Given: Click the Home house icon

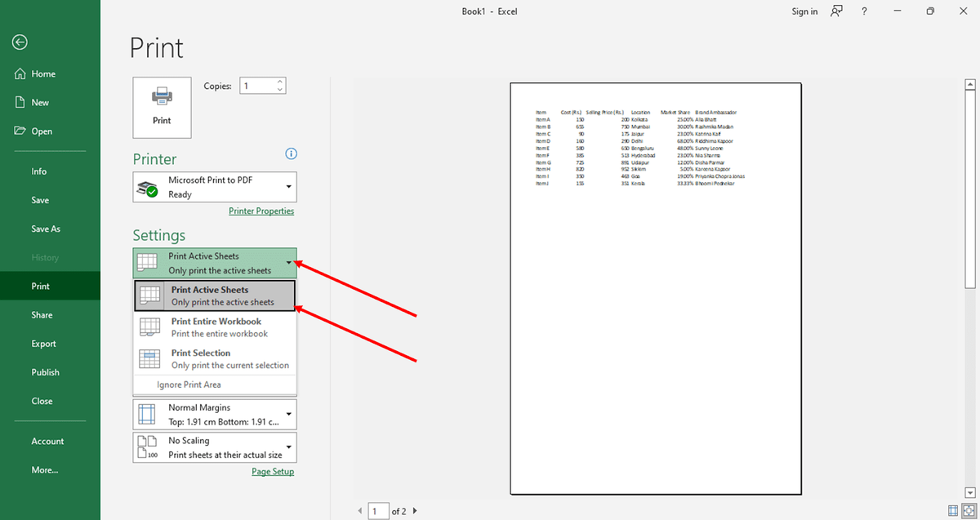Looking at the screenshot, I should point(20,73).
